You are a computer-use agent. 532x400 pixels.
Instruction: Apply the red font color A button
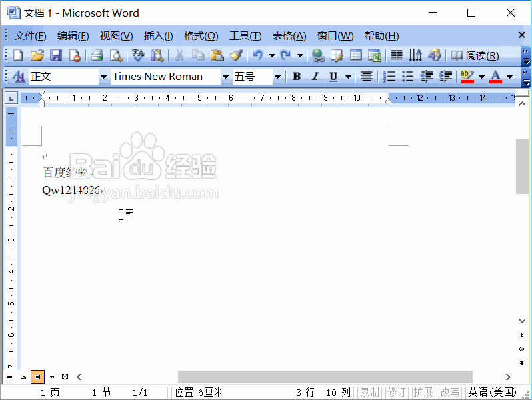[495, 77]
